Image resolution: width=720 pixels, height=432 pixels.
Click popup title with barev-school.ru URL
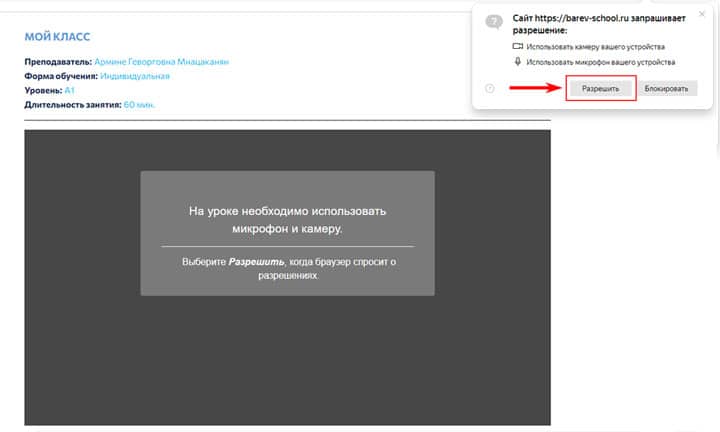(599, 24)
